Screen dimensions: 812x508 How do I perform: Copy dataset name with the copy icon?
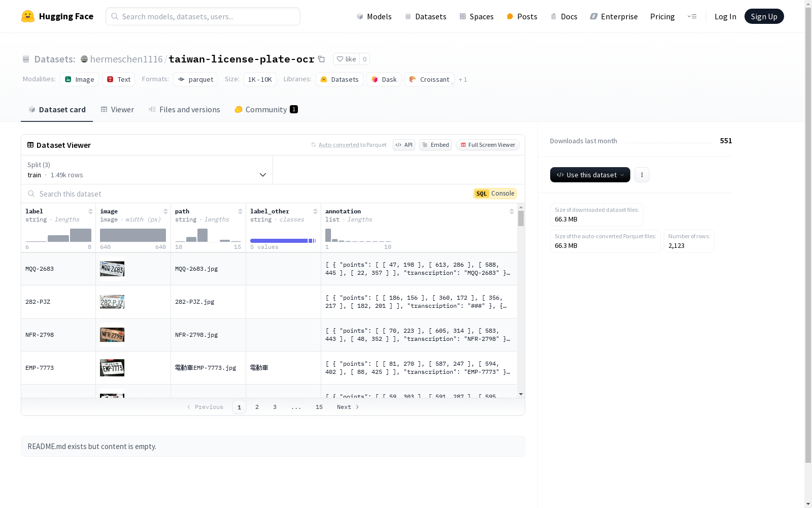coord(321,59)
